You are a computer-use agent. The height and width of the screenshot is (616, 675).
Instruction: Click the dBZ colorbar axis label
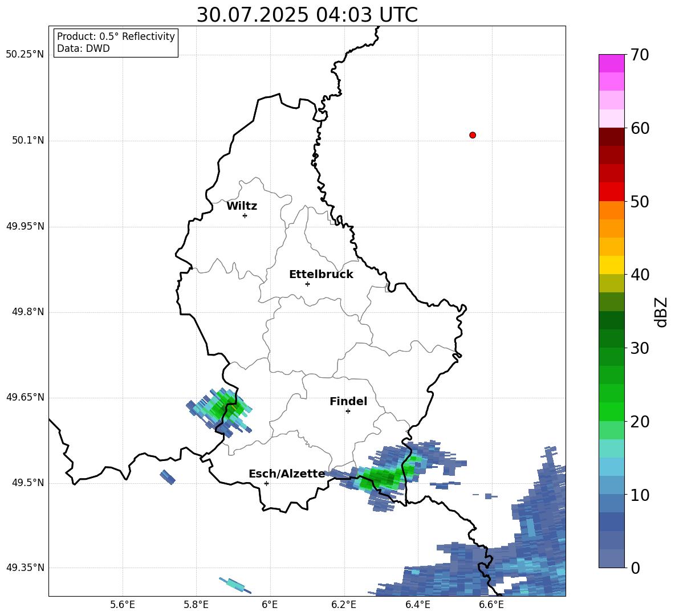click(x=662, y=312)
